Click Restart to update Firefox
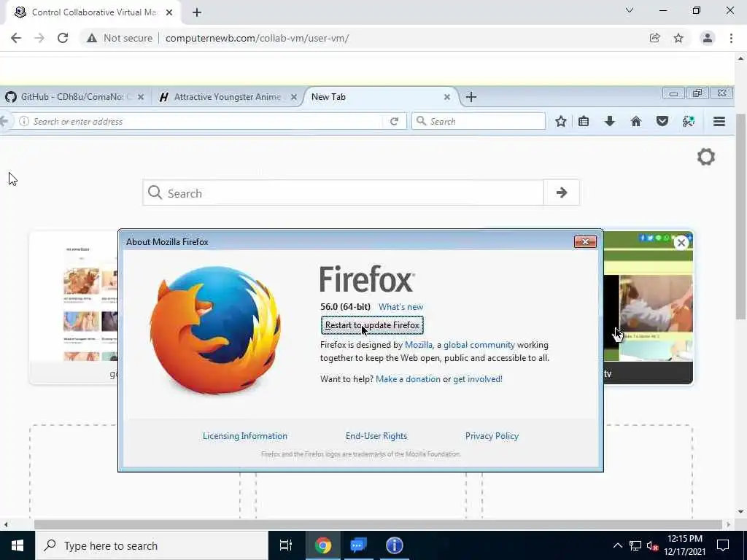The width and height of the screenshot is (747, 560). [372, 325]
